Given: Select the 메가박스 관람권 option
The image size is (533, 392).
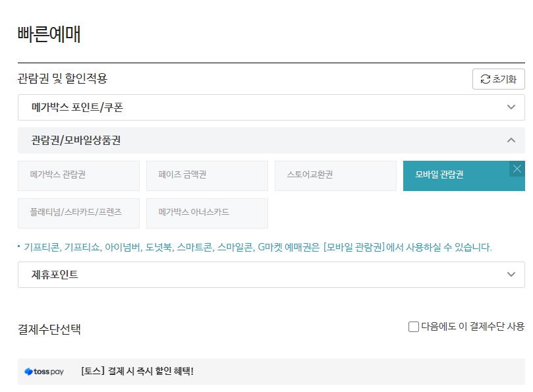Looking at the screenshot, I should 78,176.
